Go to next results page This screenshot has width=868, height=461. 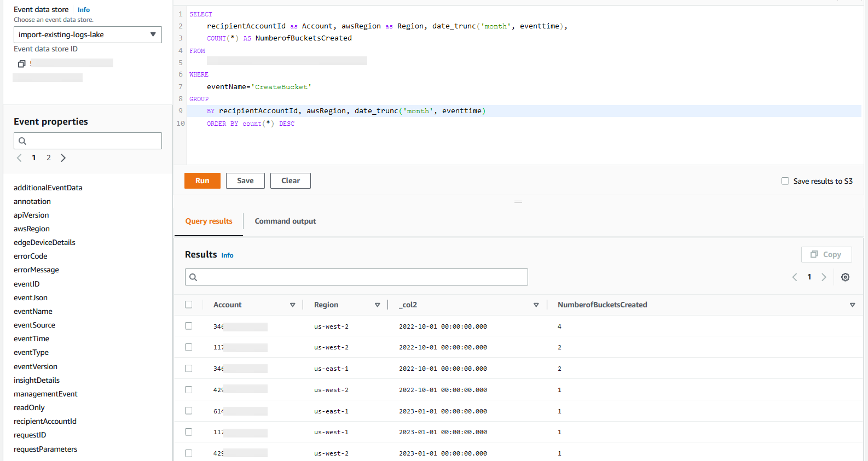(824, 277)
